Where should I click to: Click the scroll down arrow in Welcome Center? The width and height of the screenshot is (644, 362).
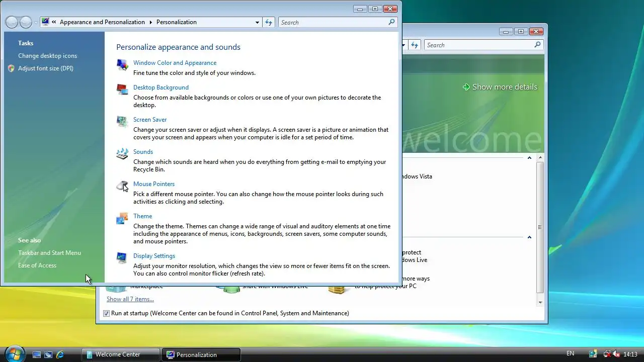click(540, 303)
